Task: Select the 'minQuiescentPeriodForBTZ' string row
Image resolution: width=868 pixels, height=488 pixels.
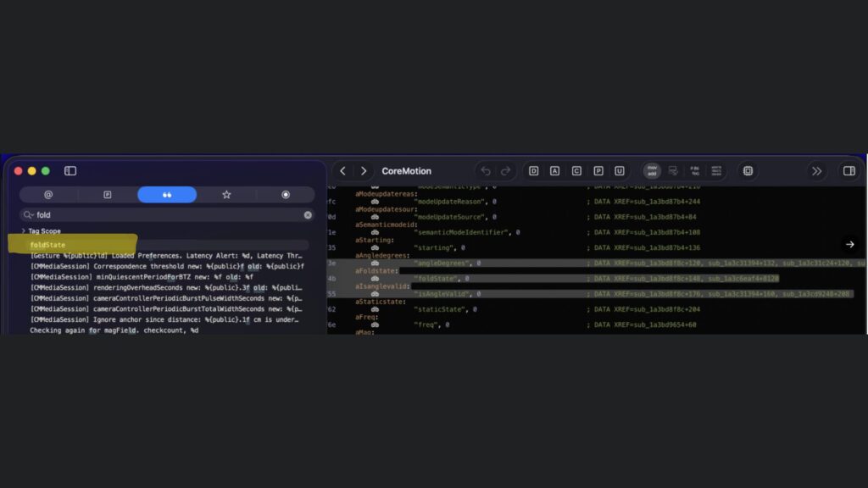Action: pos(142,277)
